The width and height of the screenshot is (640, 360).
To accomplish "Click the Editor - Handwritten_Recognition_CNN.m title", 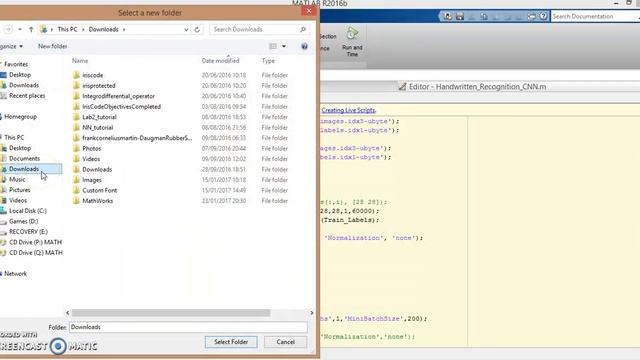I will [477, 87].
